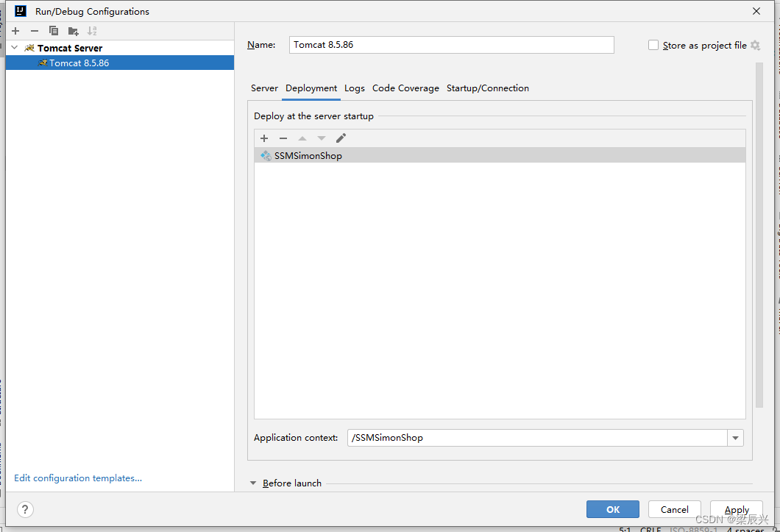
Task: Click the IntelliJ logo in the title bar
Action: [21, 11]
